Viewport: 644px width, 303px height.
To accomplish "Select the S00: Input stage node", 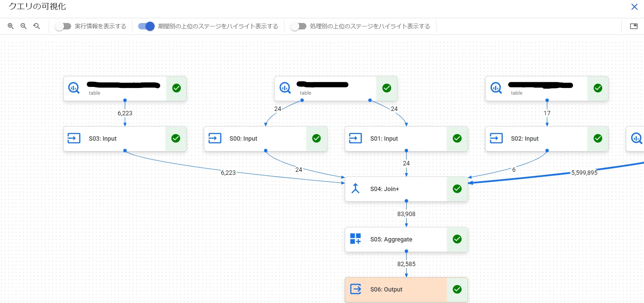I will (x=265, y=139).
